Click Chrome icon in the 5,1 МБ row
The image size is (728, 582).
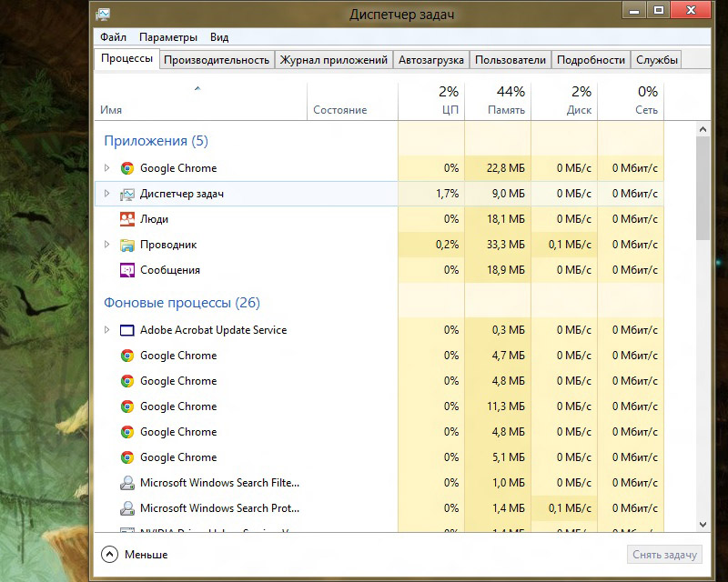(127, 457)
